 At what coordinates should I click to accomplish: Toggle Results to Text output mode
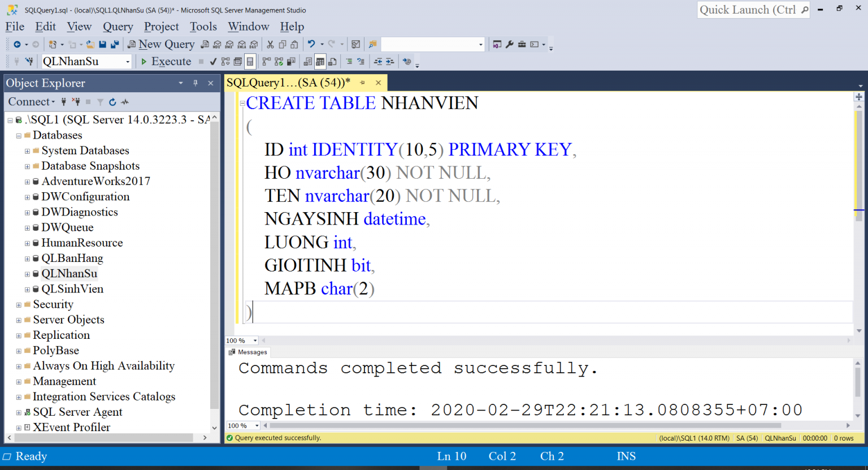coord(307,61)
